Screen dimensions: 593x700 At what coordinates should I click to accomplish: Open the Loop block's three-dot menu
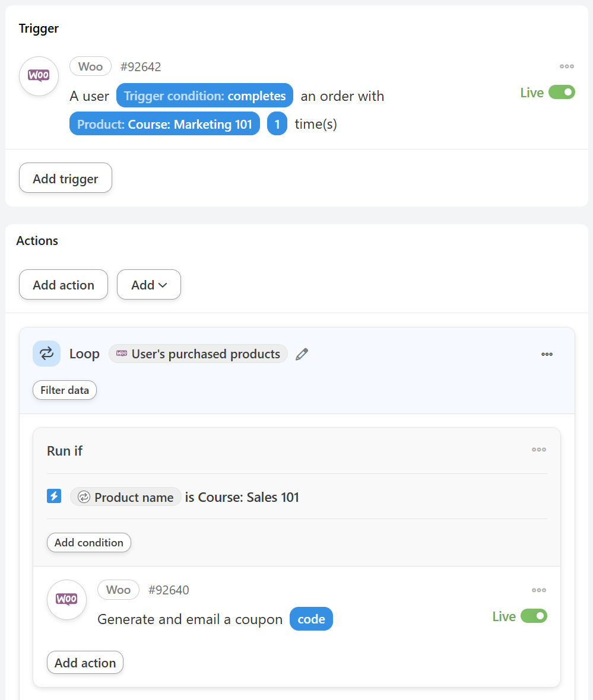[x=547, y=354]
